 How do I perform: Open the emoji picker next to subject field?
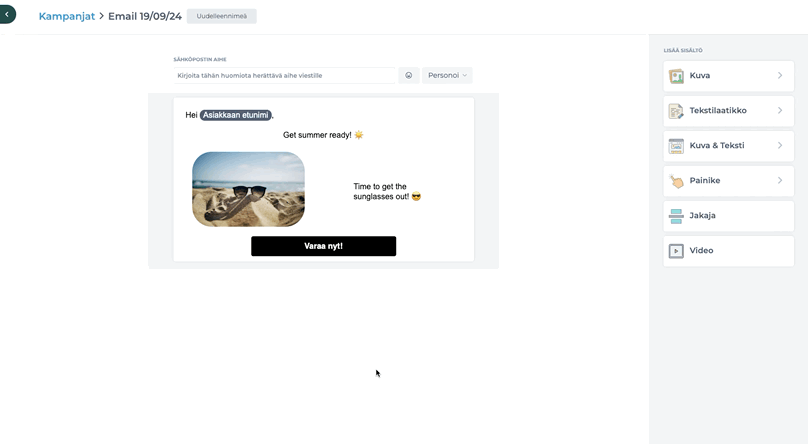point(409,75)
